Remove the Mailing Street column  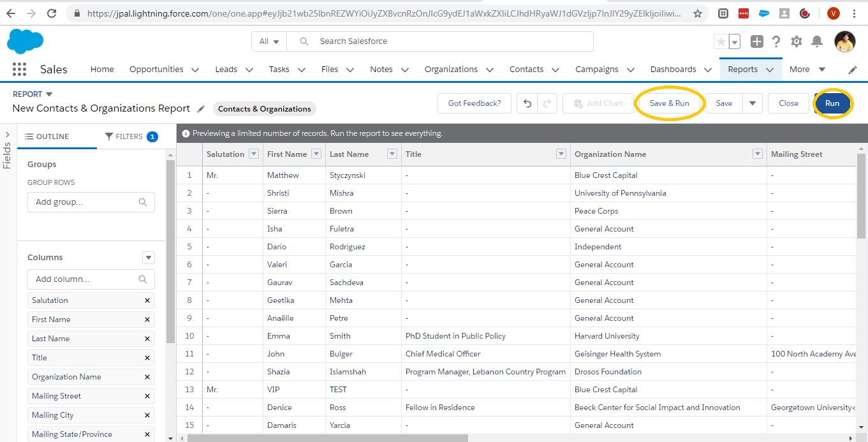147,396
